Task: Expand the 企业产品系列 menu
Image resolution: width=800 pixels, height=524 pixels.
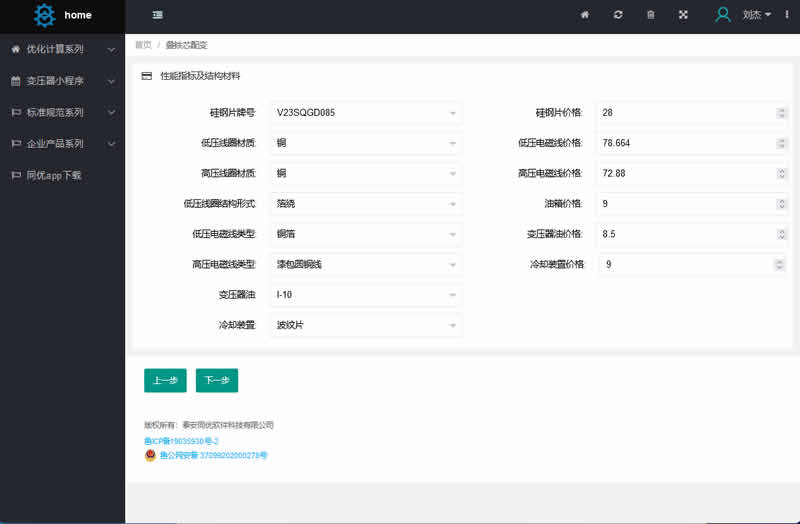Action: [x=62, y=144]
